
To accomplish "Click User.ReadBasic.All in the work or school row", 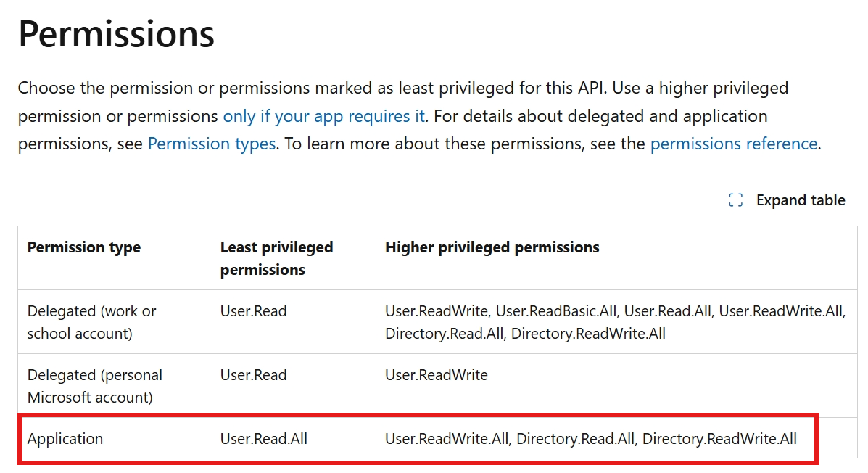I will click(x=555, y=311).
